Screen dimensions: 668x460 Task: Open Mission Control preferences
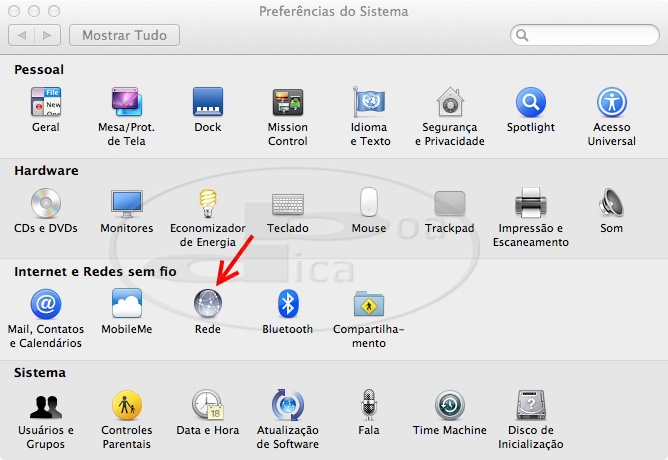288,102
